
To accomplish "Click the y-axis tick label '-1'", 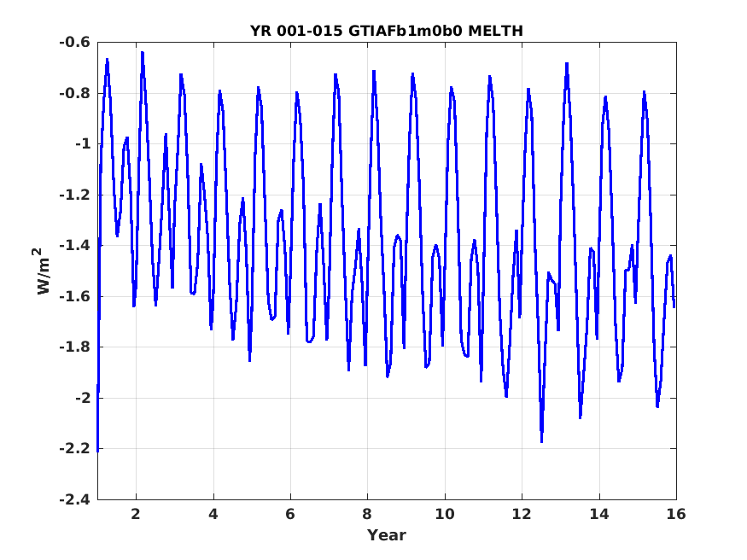I will (x=83, y=143).
